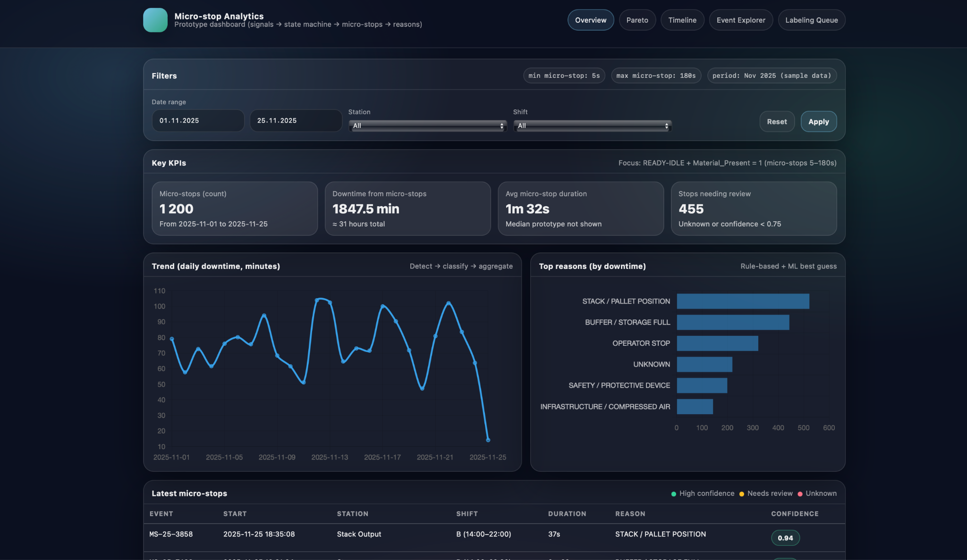Expand the Shift dropdown
The height and width of the screenshot is (560, 967).
tap(592, 125)
